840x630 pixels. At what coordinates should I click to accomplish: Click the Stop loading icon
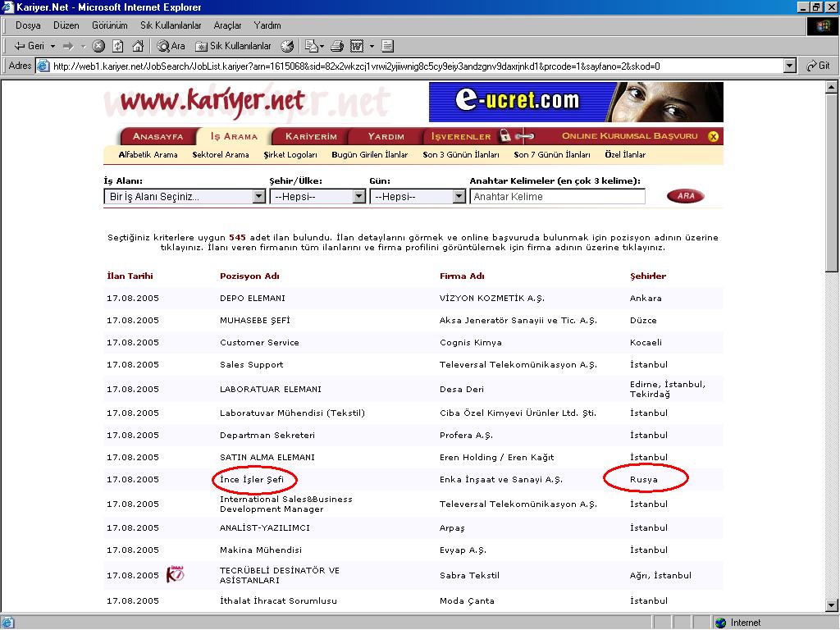click(98, 46)
